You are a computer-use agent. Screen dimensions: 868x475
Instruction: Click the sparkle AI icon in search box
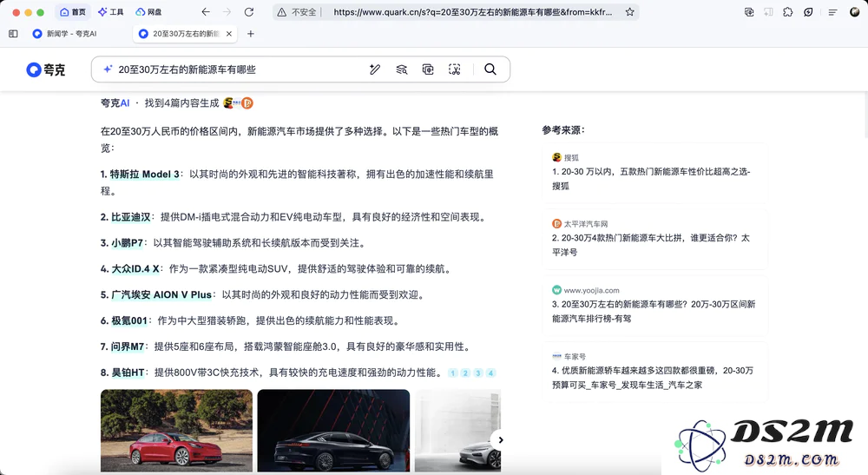108,69
